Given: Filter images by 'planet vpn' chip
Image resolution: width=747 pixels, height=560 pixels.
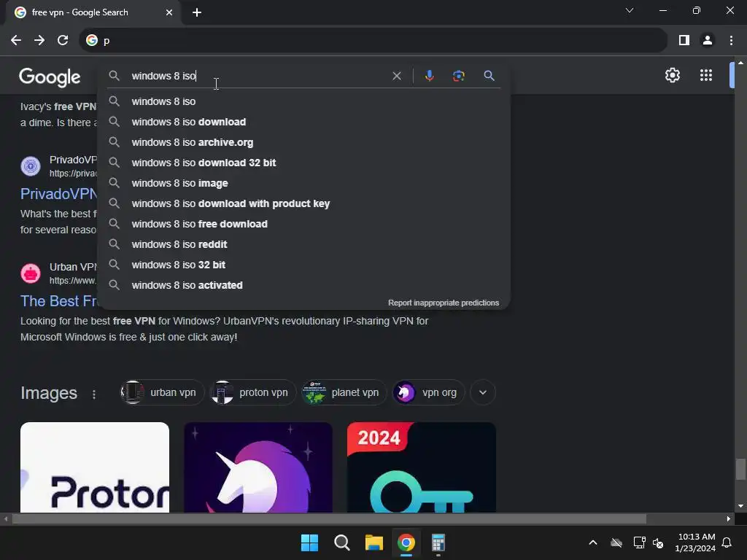Looking at the screenshot, I should pos(344,392).
